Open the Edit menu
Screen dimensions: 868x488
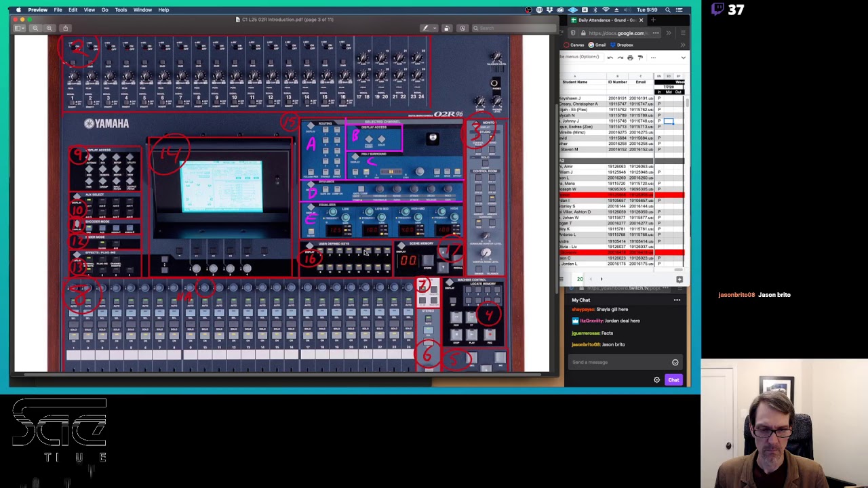pos(73,10)
